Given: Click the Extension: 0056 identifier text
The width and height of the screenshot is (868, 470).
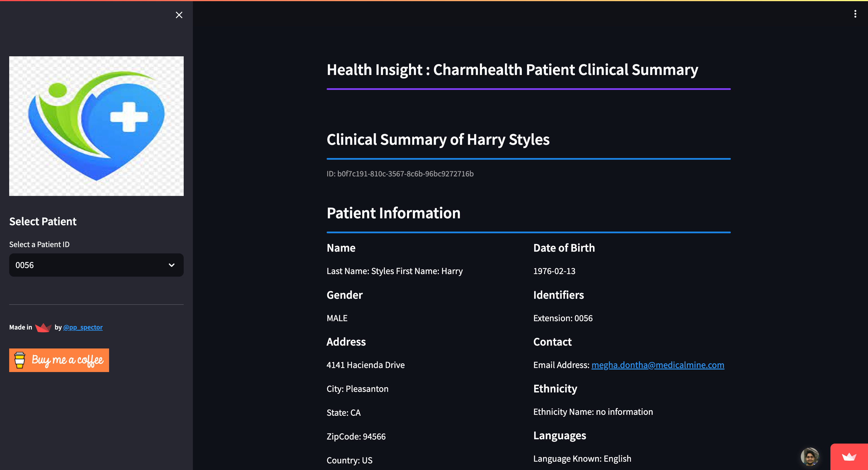Looking at the screenshot, I should coord(562,318).
